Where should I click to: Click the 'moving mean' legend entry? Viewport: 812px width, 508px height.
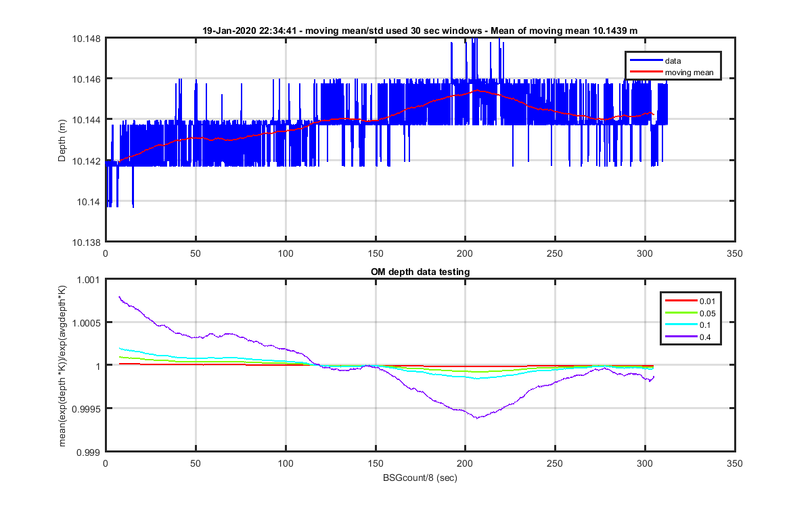(689, 72)
